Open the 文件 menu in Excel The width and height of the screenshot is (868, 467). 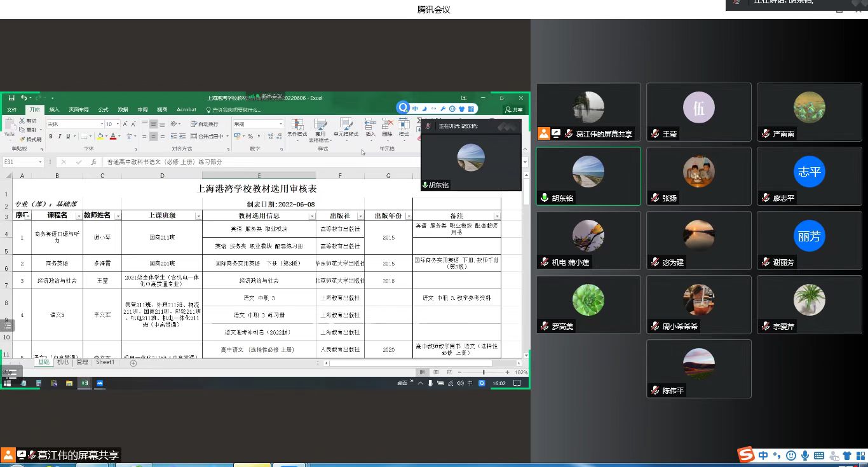pos(11,109)
